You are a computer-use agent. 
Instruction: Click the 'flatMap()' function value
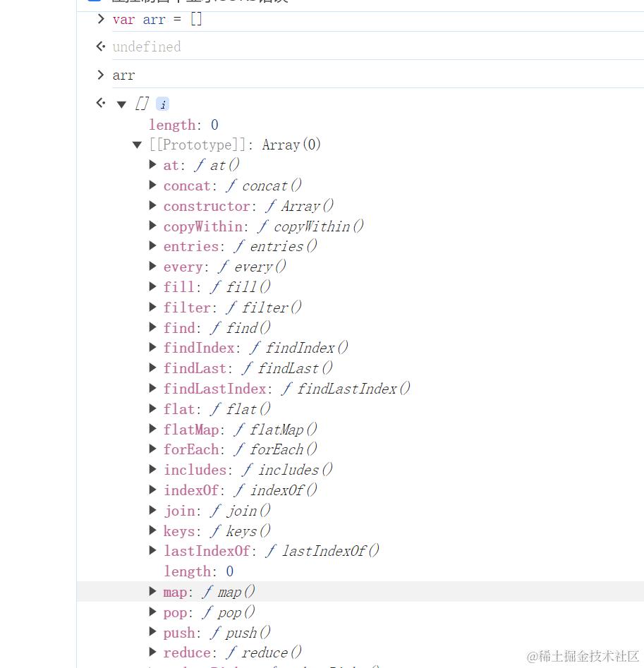click(284, 430)
